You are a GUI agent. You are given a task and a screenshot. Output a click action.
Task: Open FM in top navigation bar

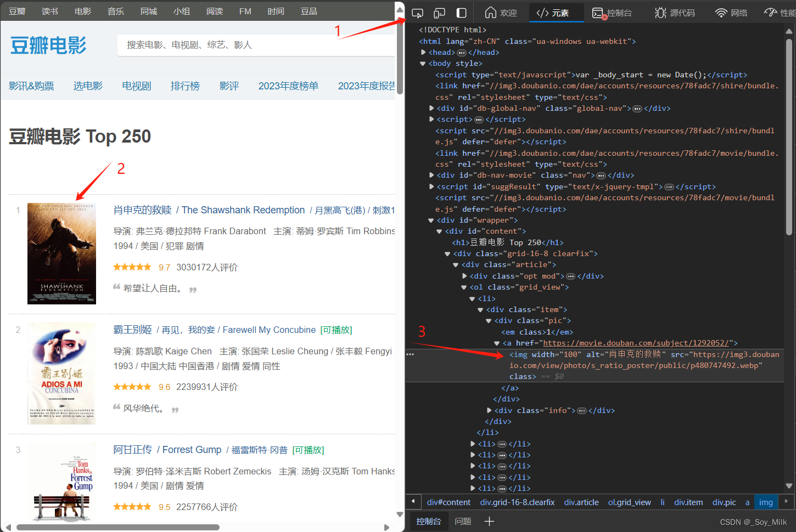[245, 12]
